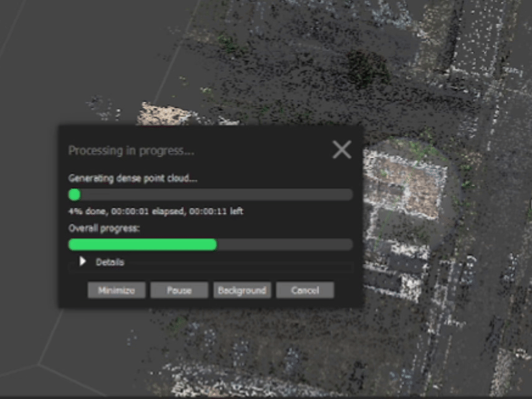Click the green dot on dense cloud progress bar
The image size is (532, 399).
pos(75,195)
